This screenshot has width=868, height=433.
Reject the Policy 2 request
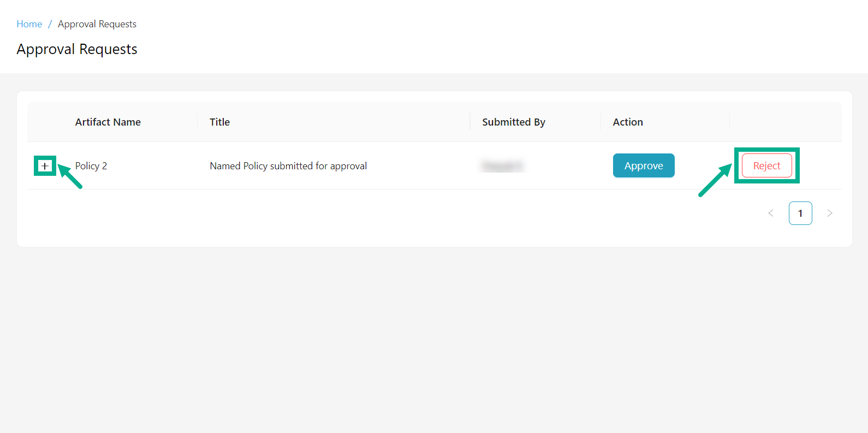click(766, 165)
